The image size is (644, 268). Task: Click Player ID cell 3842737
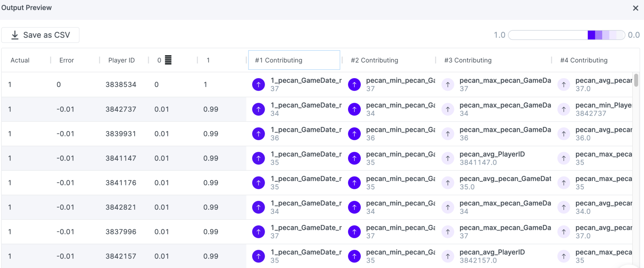pos(121,109)
